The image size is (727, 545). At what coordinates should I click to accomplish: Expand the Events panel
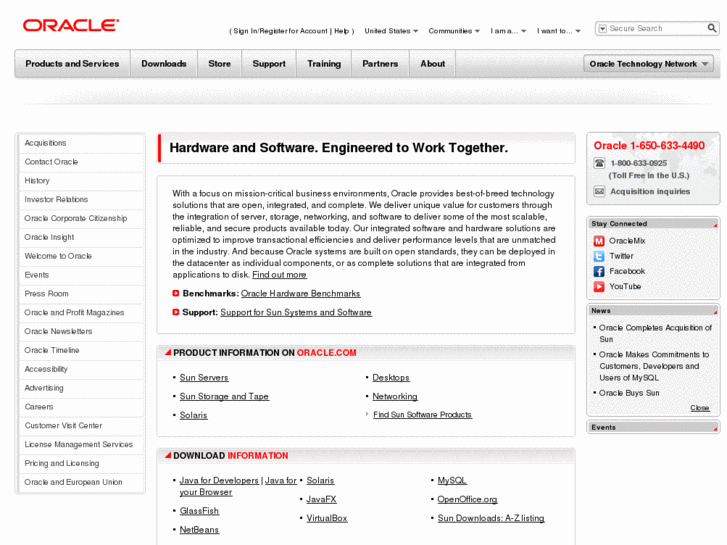coord(653,427)
